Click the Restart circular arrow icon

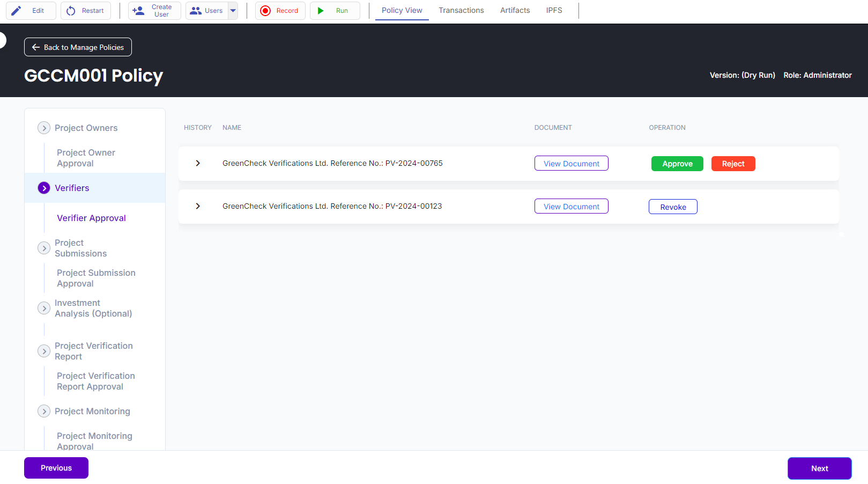[x=71, y=11]
